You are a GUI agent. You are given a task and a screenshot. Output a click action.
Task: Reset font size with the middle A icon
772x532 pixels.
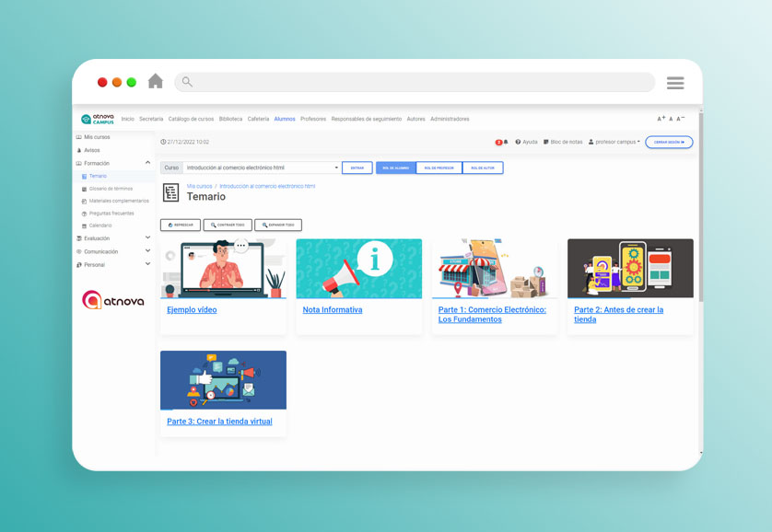[x=671, y=119]
